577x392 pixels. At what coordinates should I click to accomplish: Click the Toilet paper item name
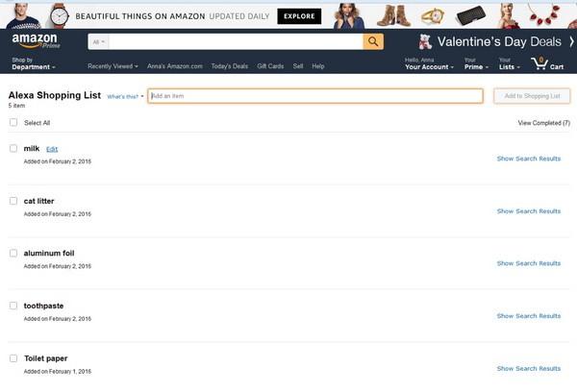(45, 358)
